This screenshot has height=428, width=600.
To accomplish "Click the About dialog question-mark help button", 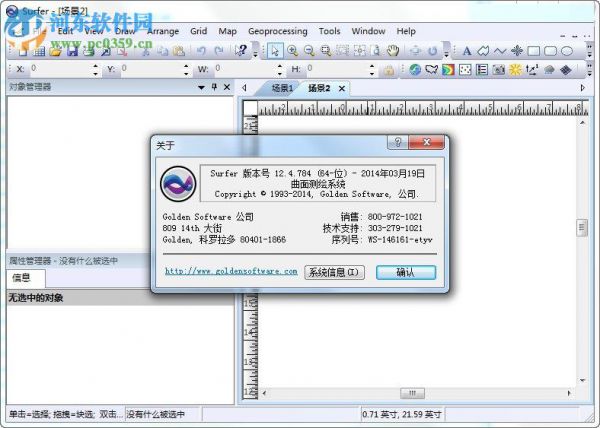I will click(398, 142).
